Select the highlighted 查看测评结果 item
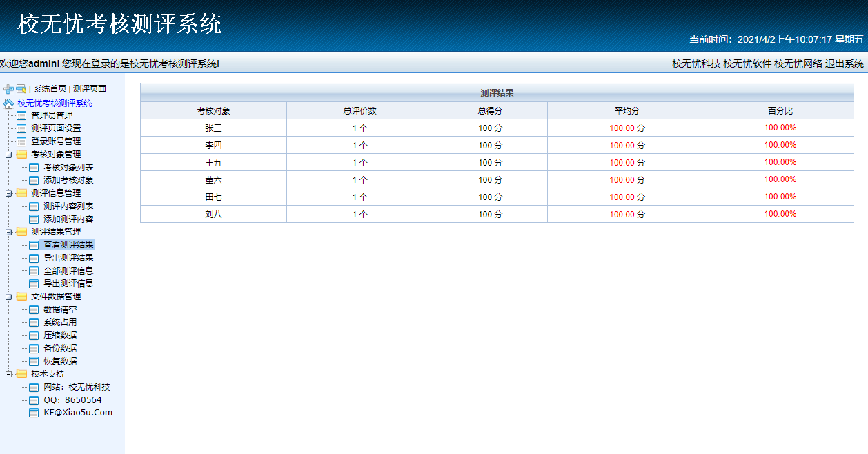This screenshot has height=454, width=868. (x=68, y=245)
